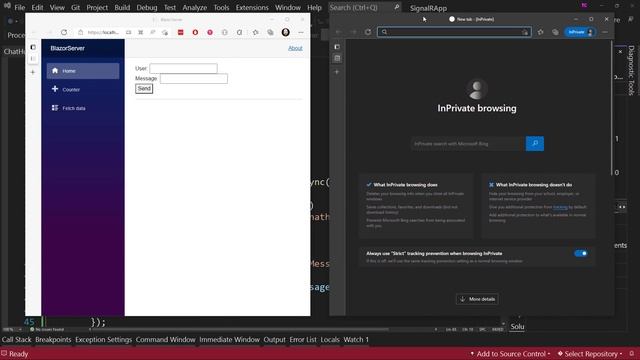Add a new tab in InPrivate window sidebar

337,72
